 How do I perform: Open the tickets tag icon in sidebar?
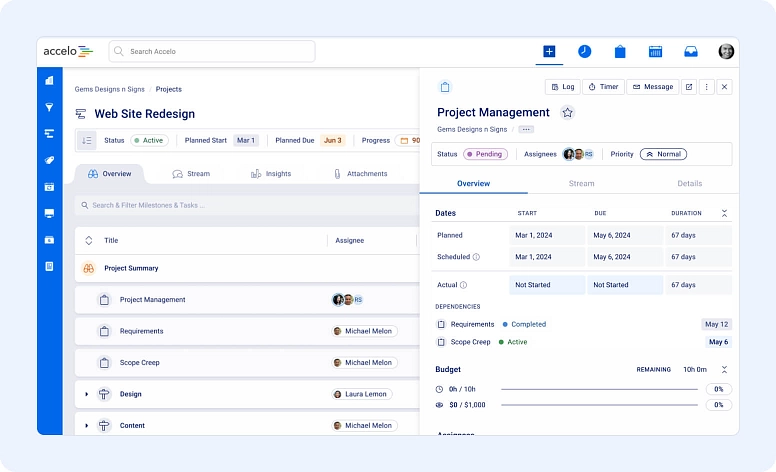point(49,160)
